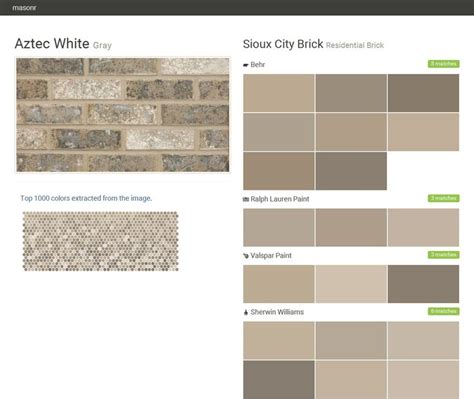Click 'Top 1000 colors extracted from the image' text
Image resolution: width=474 pixels, height=399 pixels.
click(86, 198)
